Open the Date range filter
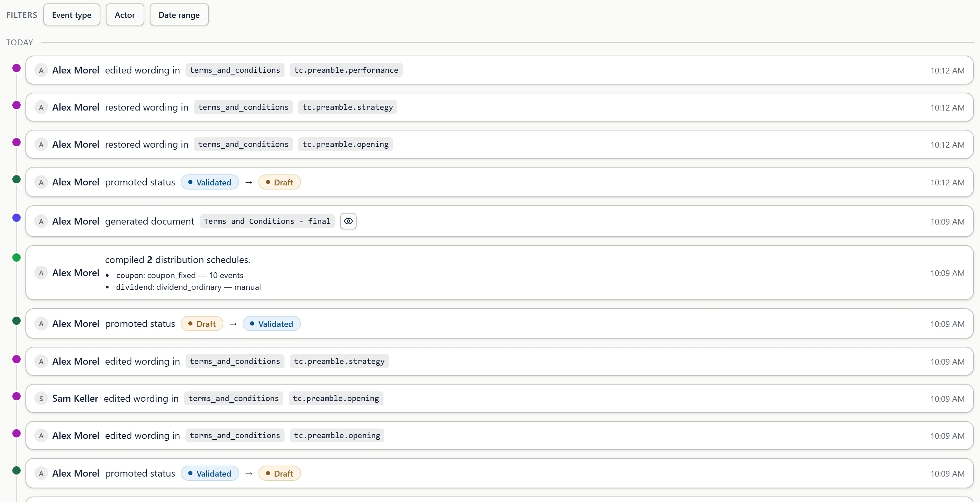980x502 pixels. point(179,15)
